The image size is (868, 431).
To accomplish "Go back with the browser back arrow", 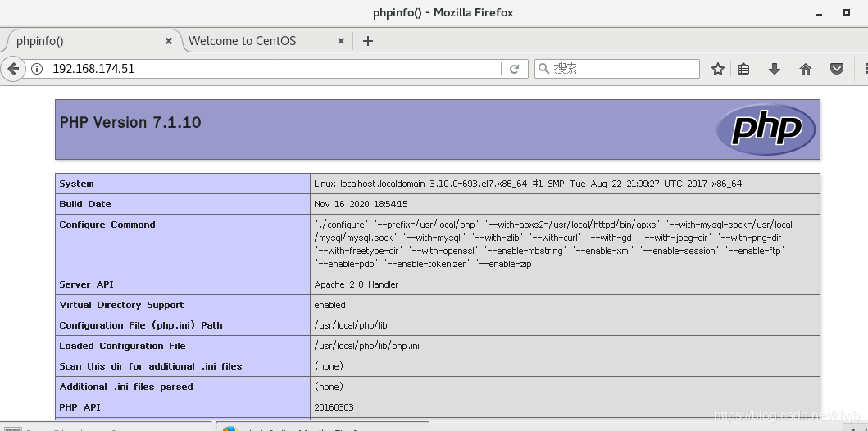I will click(x=12, y=69).
